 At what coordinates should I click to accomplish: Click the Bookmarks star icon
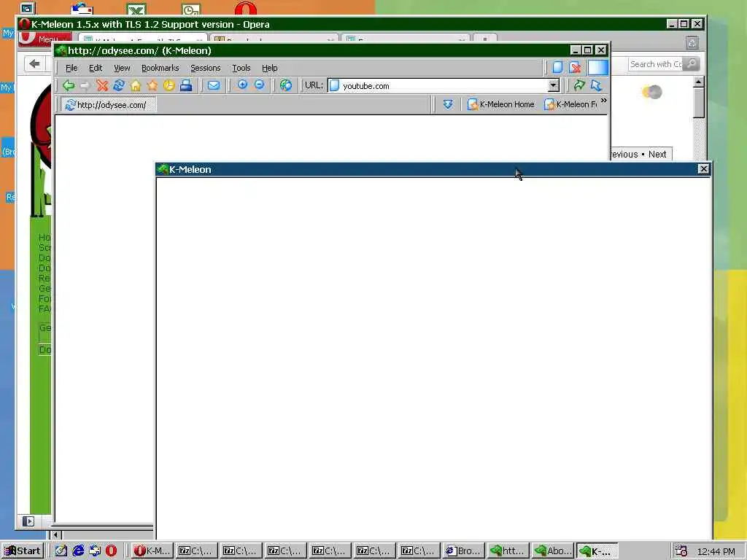(152, 86)
